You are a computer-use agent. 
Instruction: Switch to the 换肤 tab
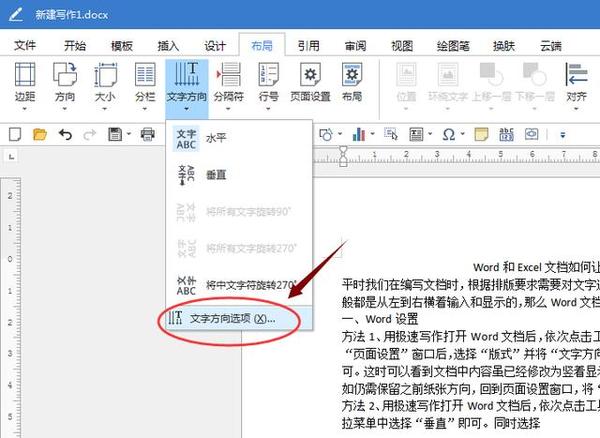pyautogui.click(x=504, y=46)
